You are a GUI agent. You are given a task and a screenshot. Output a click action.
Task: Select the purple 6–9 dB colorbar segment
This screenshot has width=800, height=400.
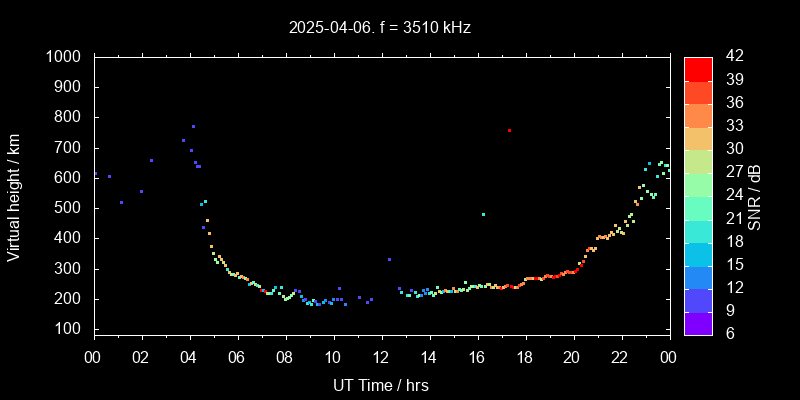click(x=698, y=321)
